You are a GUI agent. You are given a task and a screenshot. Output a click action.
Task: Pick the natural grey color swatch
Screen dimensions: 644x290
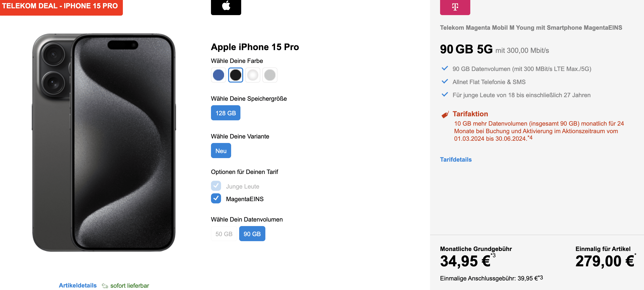coord(270,75)
